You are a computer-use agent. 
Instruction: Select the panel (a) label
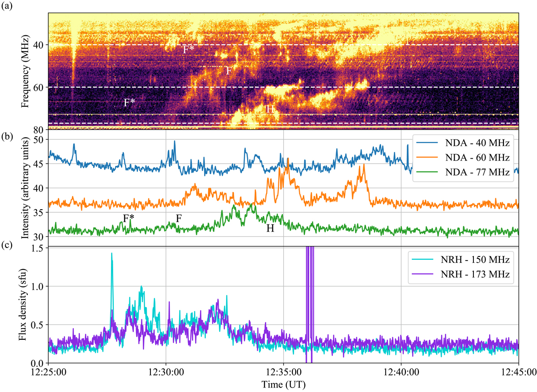pyautogui.click(x=7, y=5)
